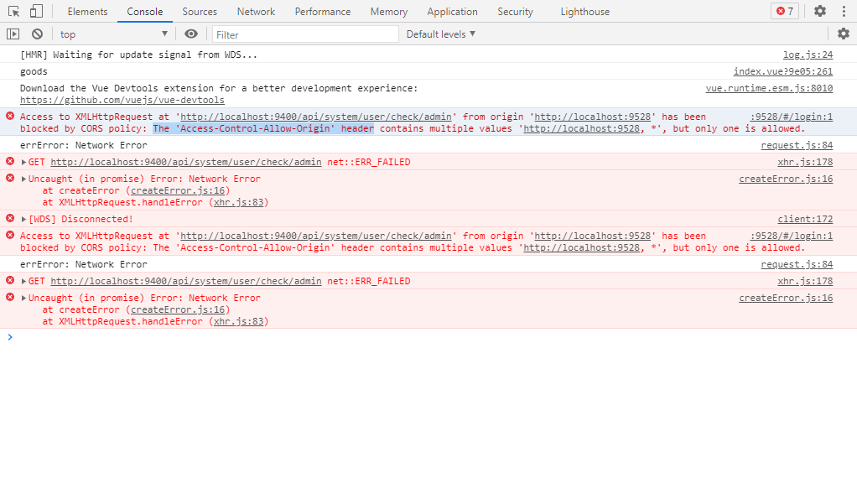Click the URL in first GET ERR_FAILED row
The height and width of the screenshot is (504, 857).
tap(186, 163)
